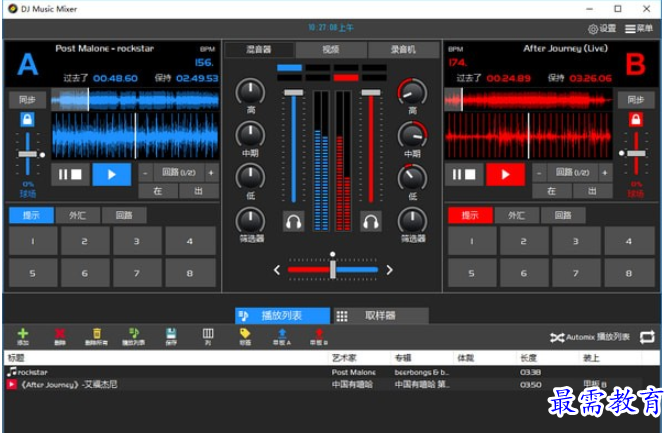The width and height of the screenshot is (672, 433).
Task: Click the yellow tag icon
Action: [245, 334]
